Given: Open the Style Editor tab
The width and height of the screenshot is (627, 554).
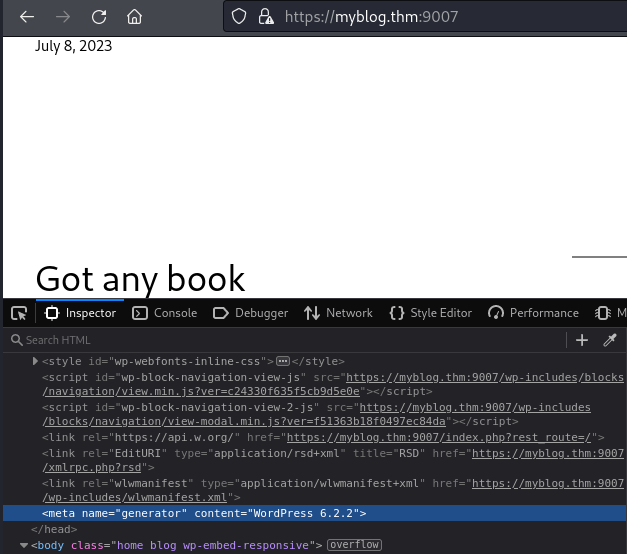Looking at the screenshot, I should click(x=430, y=313).
